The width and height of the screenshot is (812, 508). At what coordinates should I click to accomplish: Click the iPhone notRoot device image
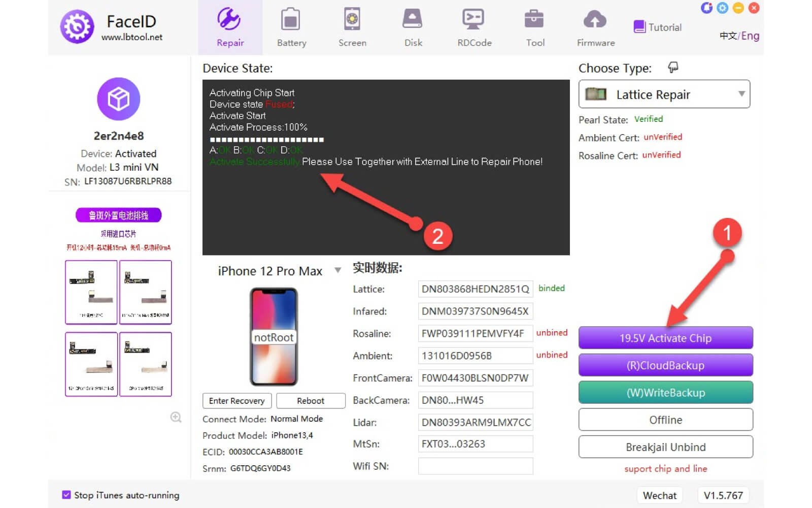(x=274, y=337)
